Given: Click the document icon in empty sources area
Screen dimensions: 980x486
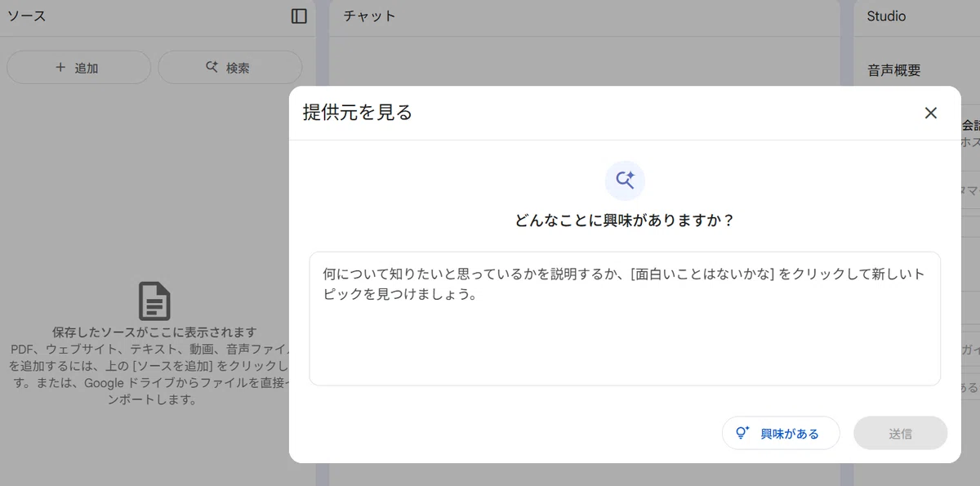Looking at the screenshot, I should (154, 301).
